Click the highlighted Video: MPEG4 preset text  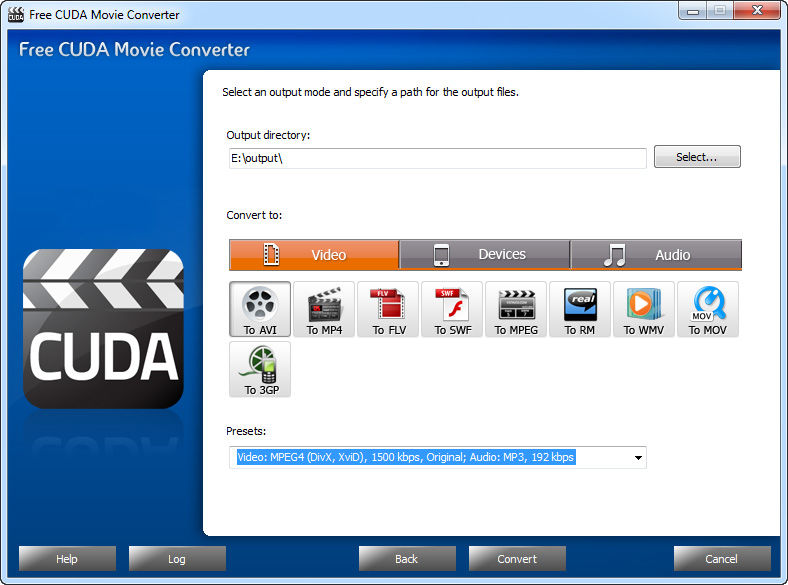click(x=406, y=457)
